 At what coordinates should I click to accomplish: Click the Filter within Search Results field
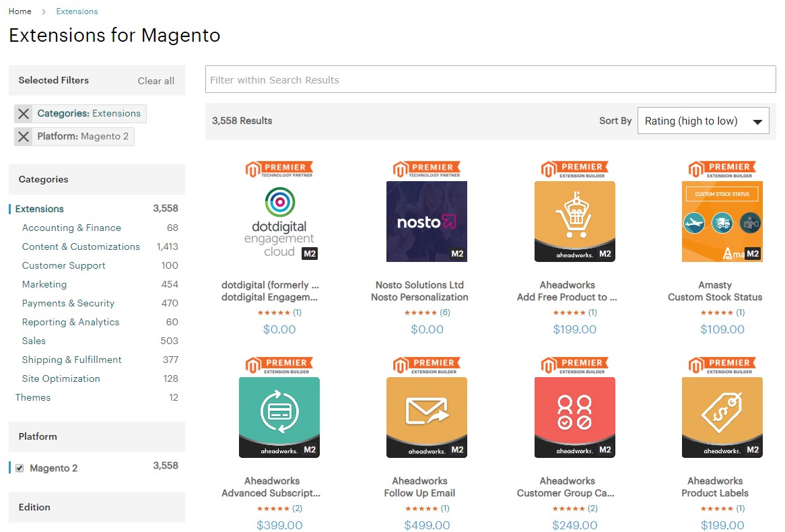click(x=490, y=79)
